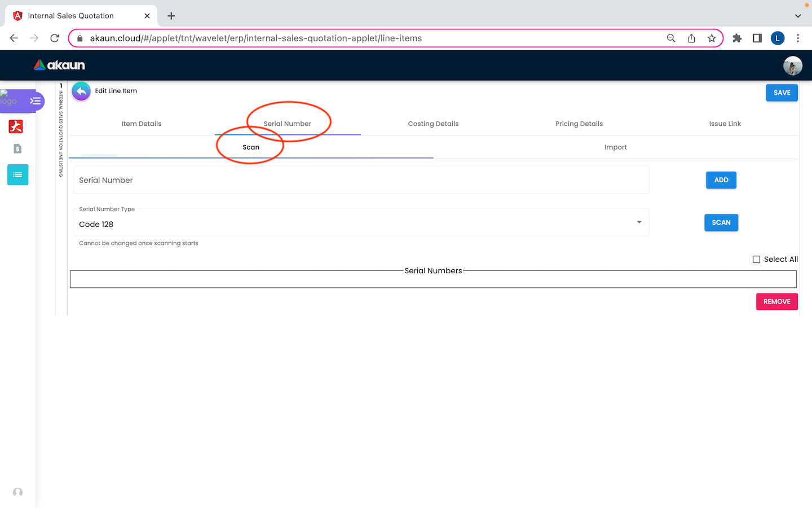812x508 pixels.
Task: Expand the sidebar menu toggle icon
Action: coord(35,101)
